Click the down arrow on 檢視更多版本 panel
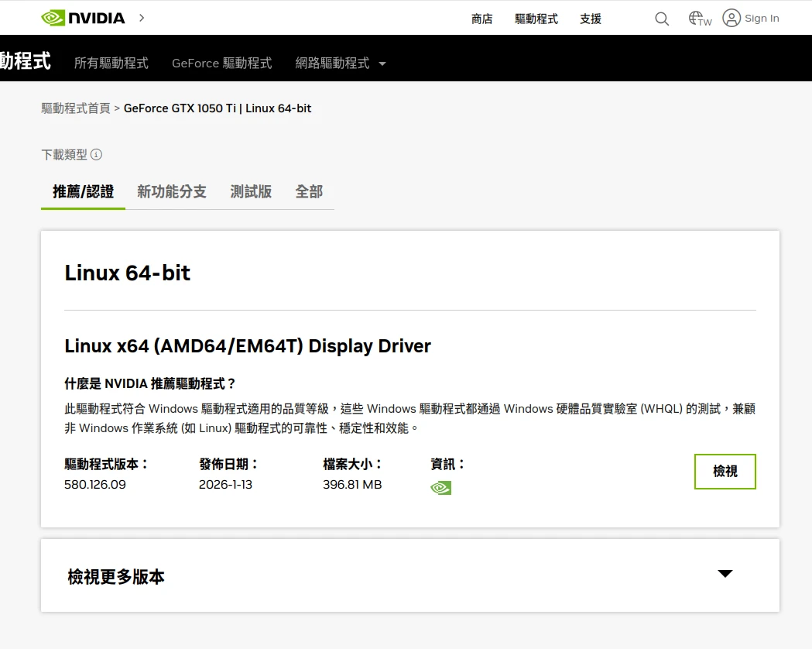 pos(725,574)
